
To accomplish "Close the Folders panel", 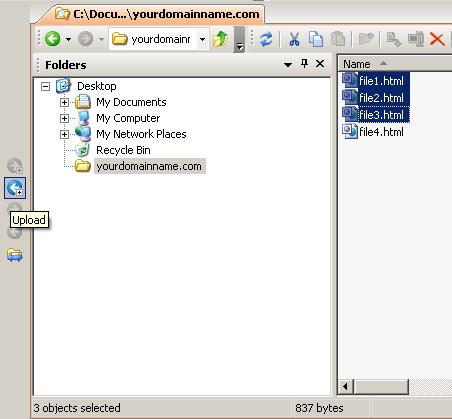I will click(320, 63).
